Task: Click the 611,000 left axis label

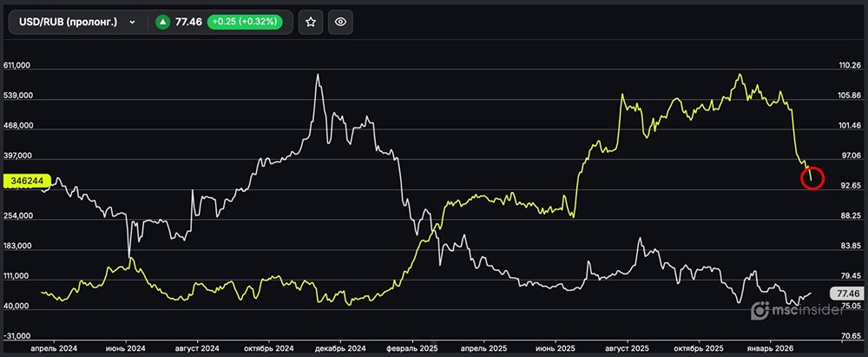Action: [17, 65]
